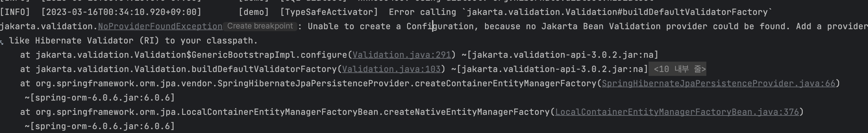
Task: Click the [demo] tag in the TypeSafeActivator log line
Action: point(254,12)
